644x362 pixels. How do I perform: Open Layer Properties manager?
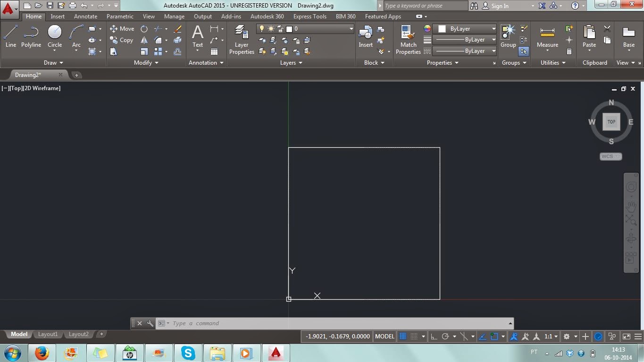[242, 40]
